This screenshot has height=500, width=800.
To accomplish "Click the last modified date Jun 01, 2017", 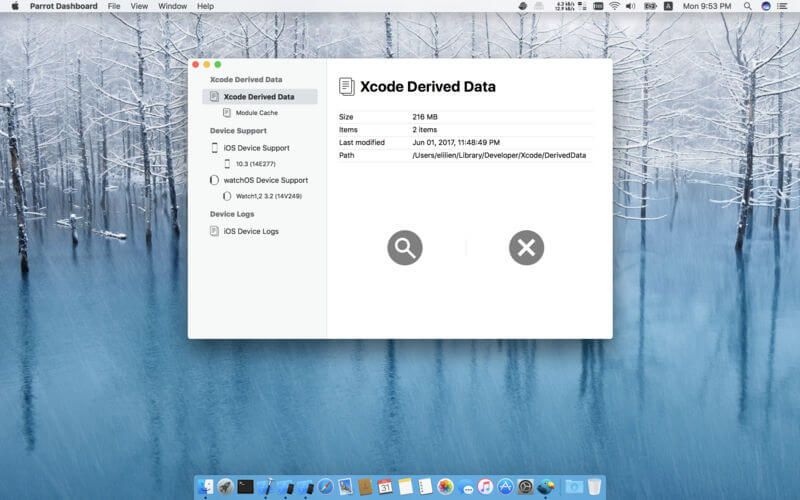I will point(456,142).
